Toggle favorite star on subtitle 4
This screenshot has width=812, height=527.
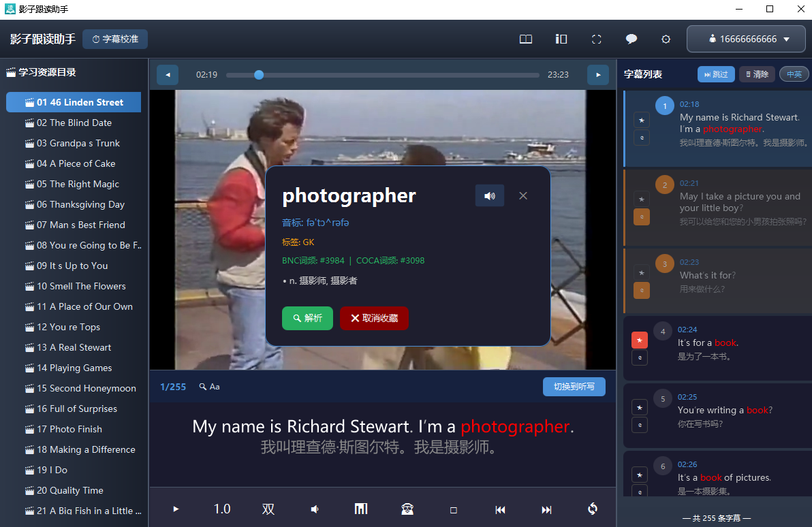pyautogui.click(x=640, y=340)
